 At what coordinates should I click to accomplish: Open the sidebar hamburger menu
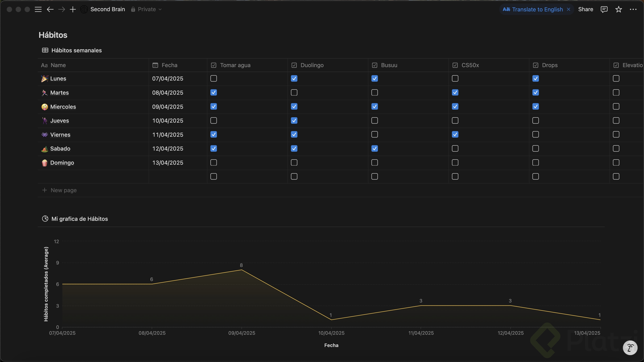tap(38, 9)
